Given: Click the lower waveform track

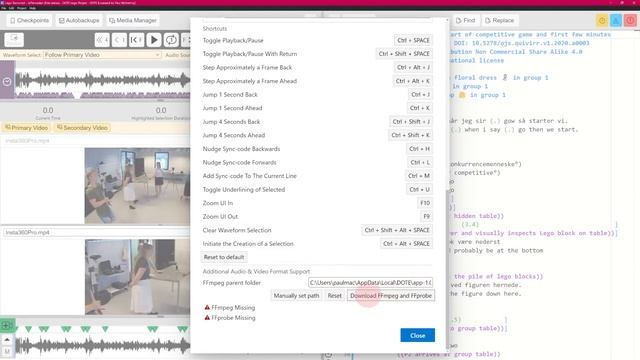Looking at the screenshot, I should 103,346.
